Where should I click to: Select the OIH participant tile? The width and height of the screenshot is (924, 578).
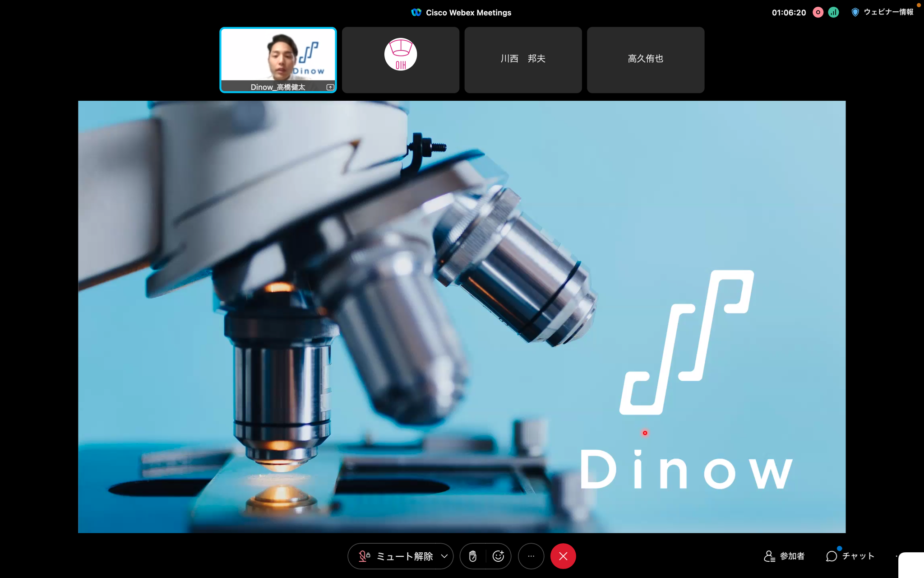pos(401,60)
